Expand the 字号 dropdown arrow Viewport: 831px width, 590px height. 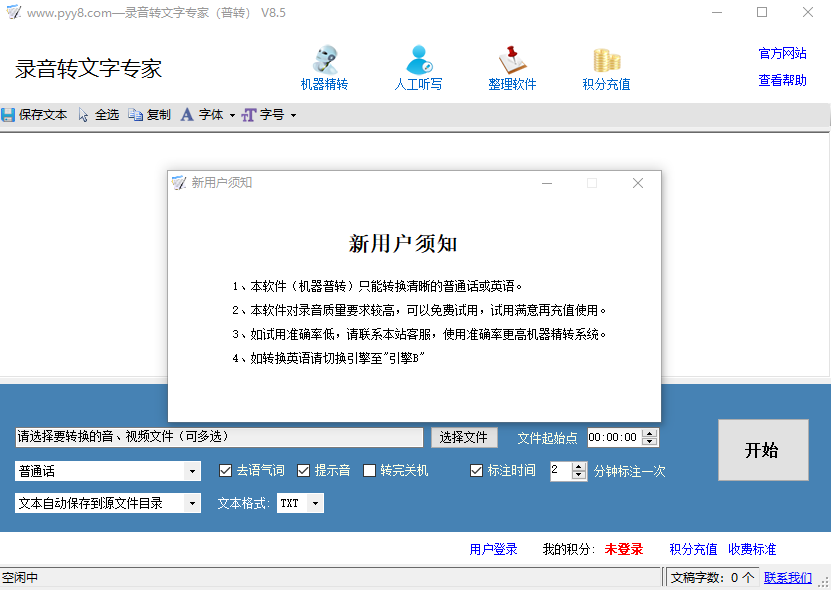293,115
